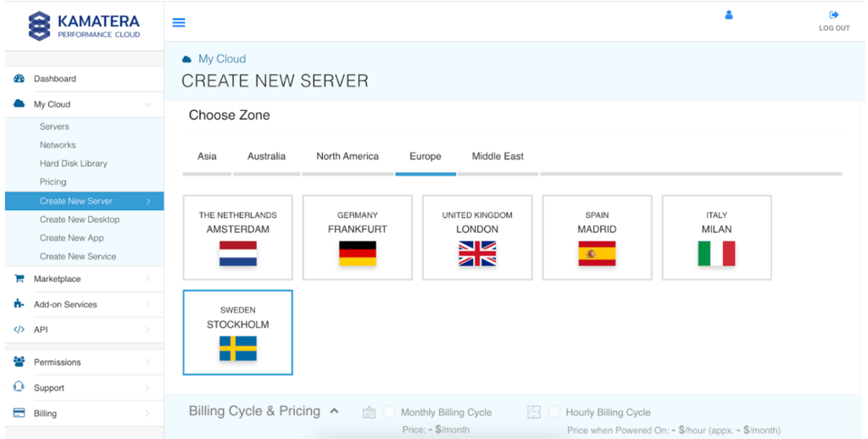Switch to the Asia zone tab
Viewport: 868px width, 439px height.
point(207,156)
